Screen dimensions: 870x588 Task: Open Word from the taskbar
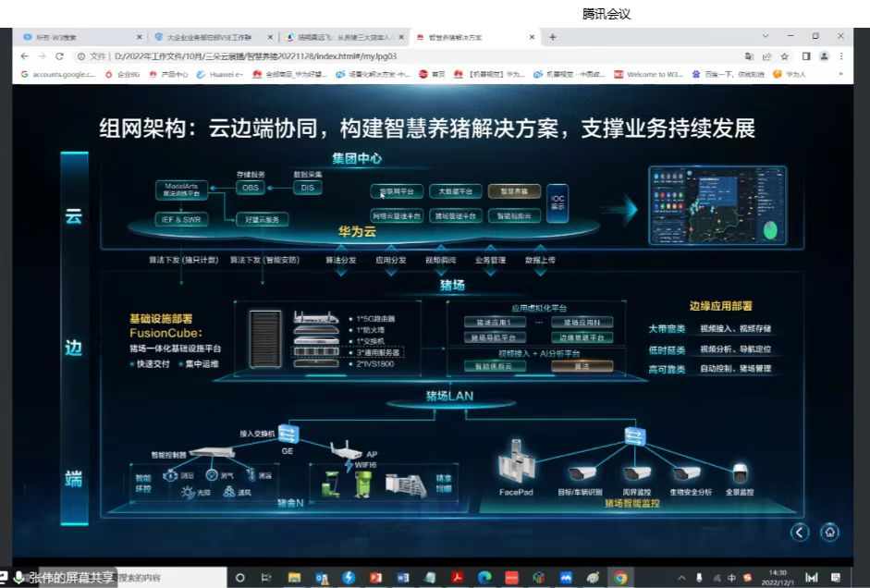[403, 578]
